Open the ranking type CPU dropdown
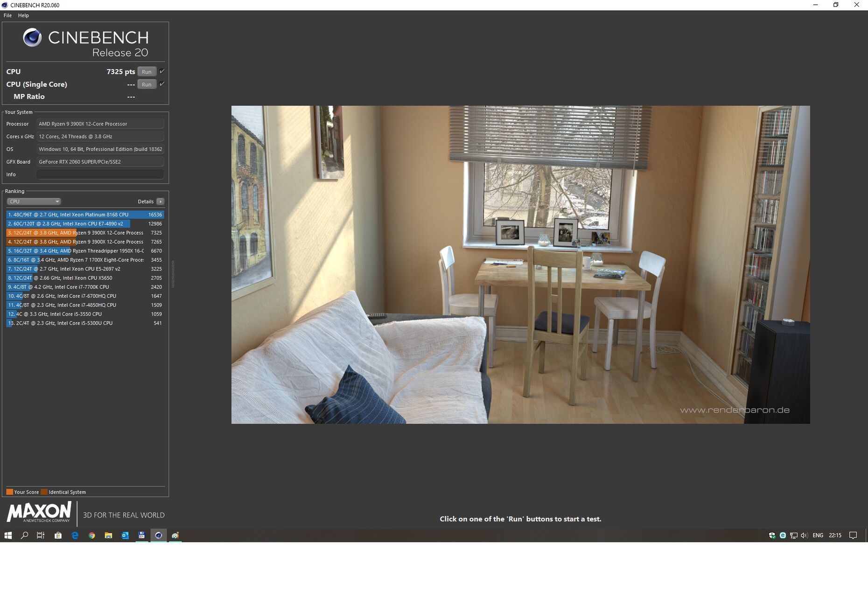Image resolution: width=868 pixels, height=605 pixels. coord(34,202)
